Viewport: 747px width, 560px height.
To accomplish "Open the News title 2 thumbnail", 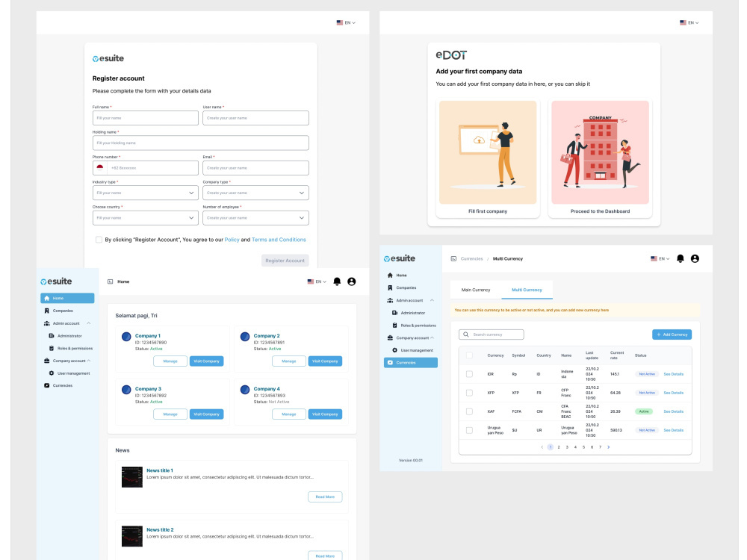I will pos(132,536).
